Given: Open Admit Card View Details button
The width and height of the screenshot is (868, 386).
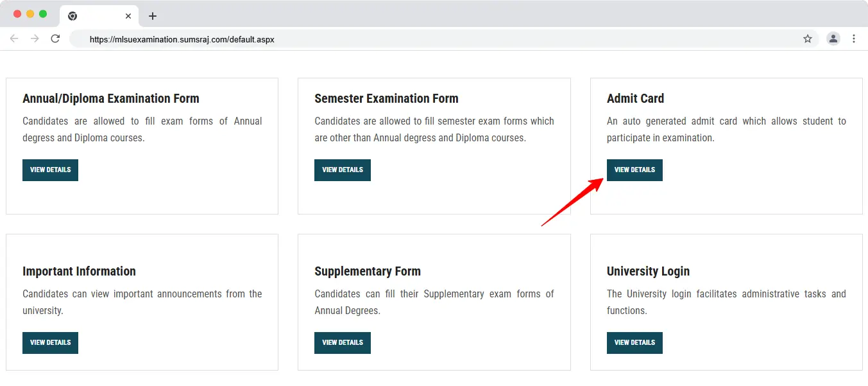Looking at the screenshot, I should pyautogui.click(x=634, y=170).
